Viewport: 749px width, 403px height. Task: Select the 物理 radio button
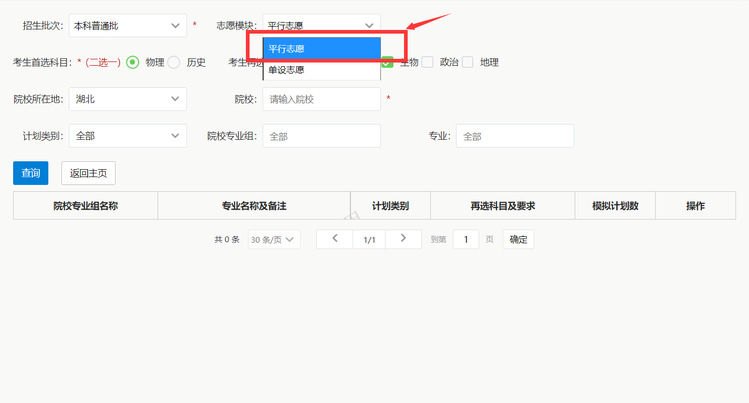pos(132,62)
